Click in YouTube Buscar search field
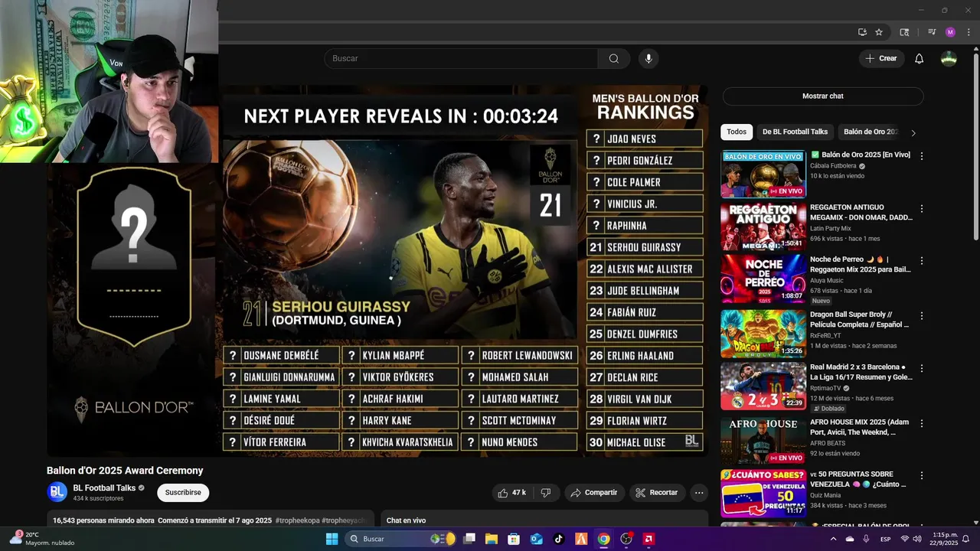 pos(461,59)
